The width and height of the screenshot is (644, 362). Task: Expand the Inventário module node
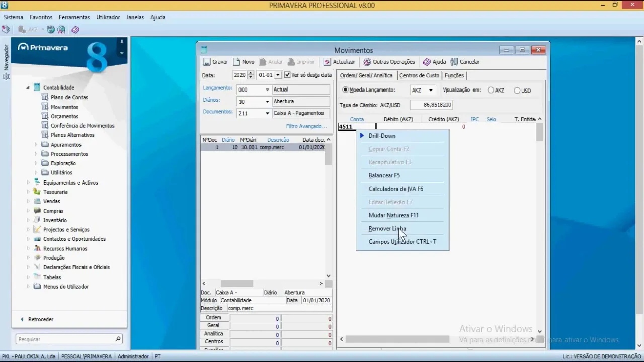(28, 220)
